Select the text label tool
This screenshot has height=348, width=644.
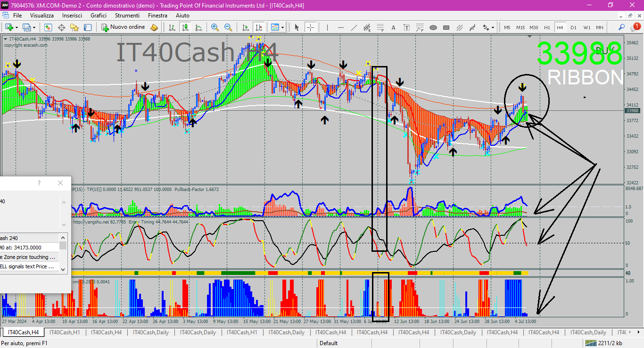coord(406,27)
